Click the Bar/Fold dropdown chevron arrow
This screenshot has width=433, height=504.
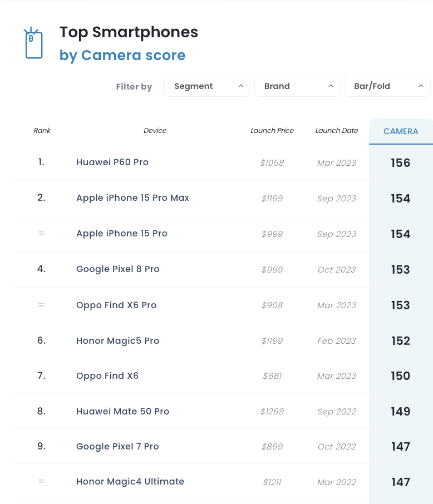[420, 86]
